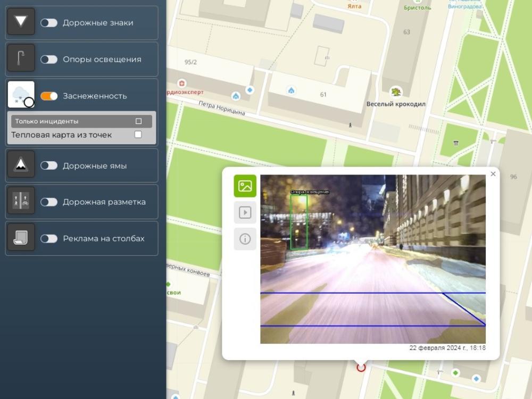Click the snow coverage cloud icon
532x399 pixels.
tap(21, 95)
